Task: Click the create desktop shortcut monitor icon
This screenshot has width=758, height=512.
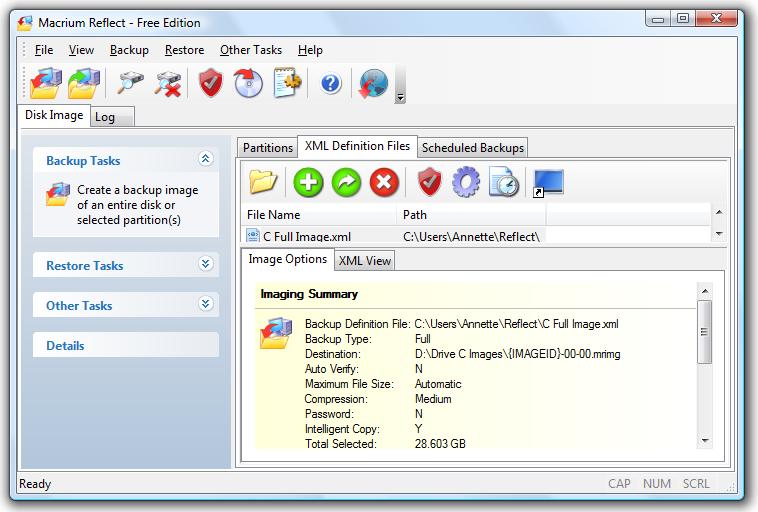Action: 549,183
